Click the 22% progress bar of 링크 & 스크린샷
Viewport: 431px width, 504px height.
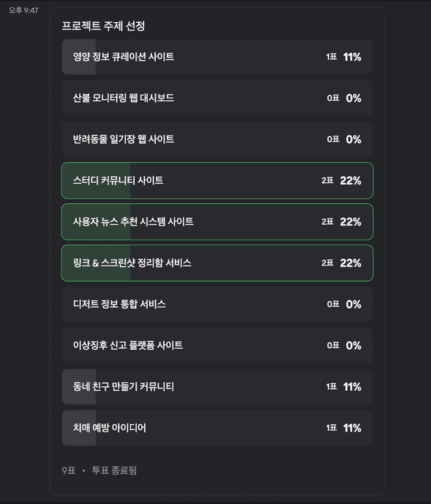(96, 263)
